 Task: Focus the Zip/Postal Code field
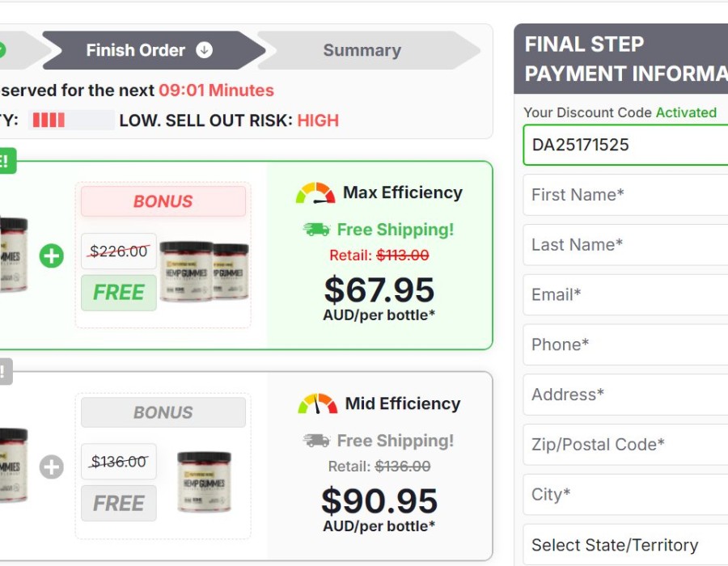coord(625,445)
